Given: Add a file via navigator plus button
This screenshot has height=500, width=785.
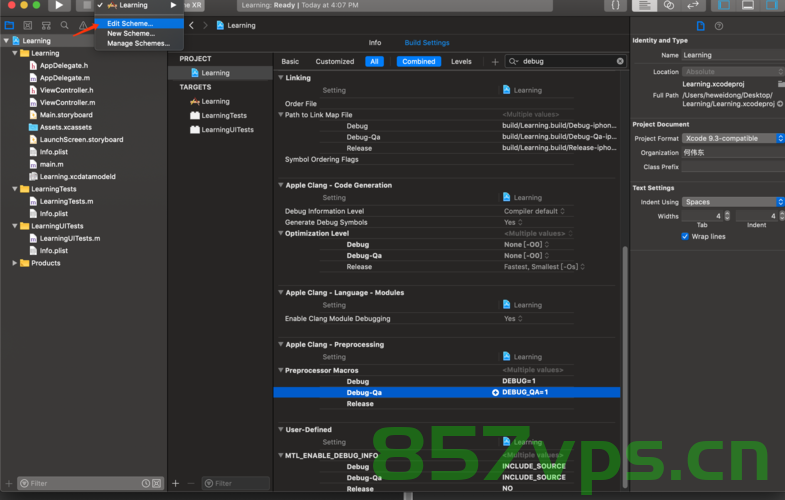Looking at the screenshot, I should 9,483.
